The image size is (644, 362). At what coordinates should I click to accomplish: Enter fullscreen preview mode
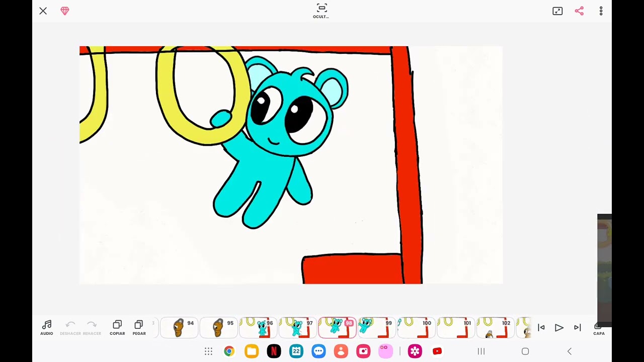point(557,11)
